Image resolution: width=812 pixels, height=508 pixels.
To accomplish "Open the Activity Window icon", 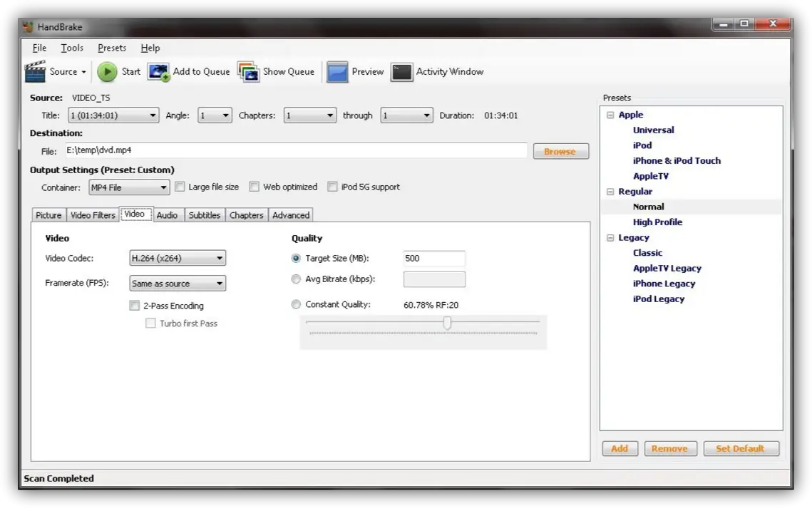I will pyautogui.click(x=401, y=72).
